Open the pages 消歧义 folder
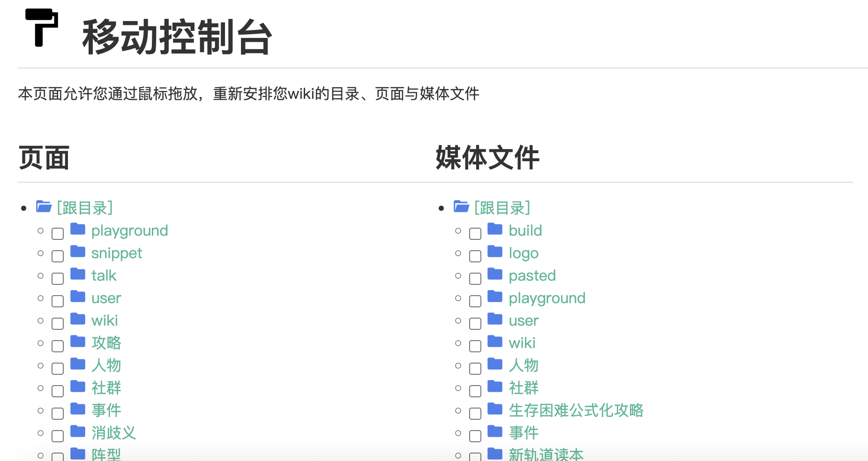 tap(114, 433)
